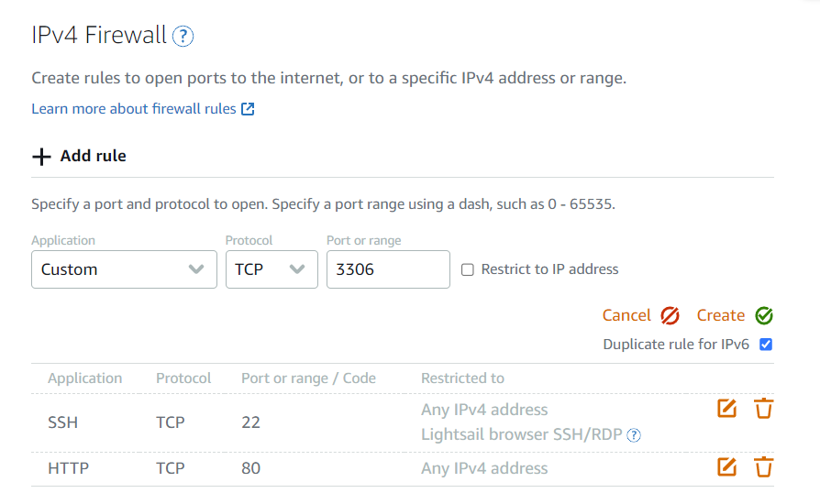Edit the HTTP rule with pencil icon
This screenshot has height=504, width=820.
pyautogui.click(x=727, y=467)
